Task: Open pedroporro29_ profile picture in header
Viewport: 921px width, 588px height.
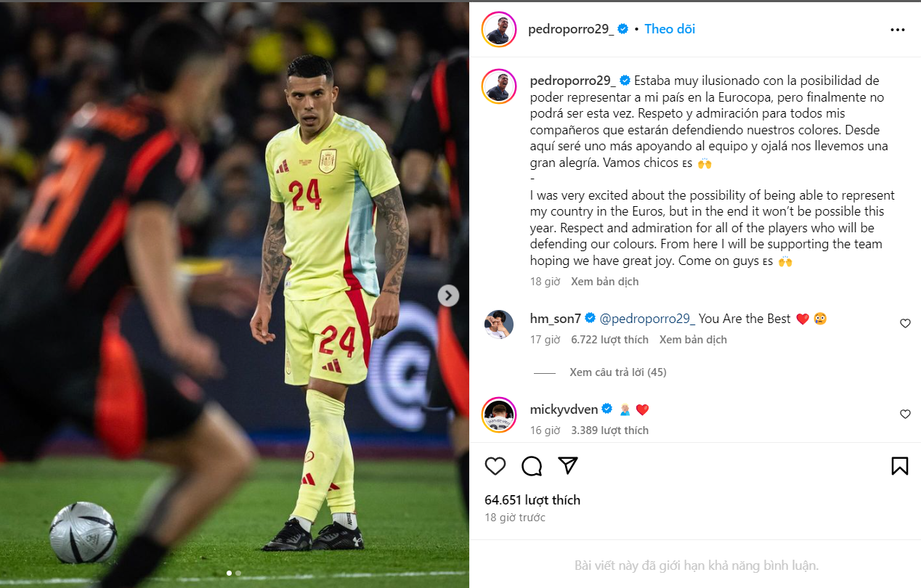Action: 499,30
